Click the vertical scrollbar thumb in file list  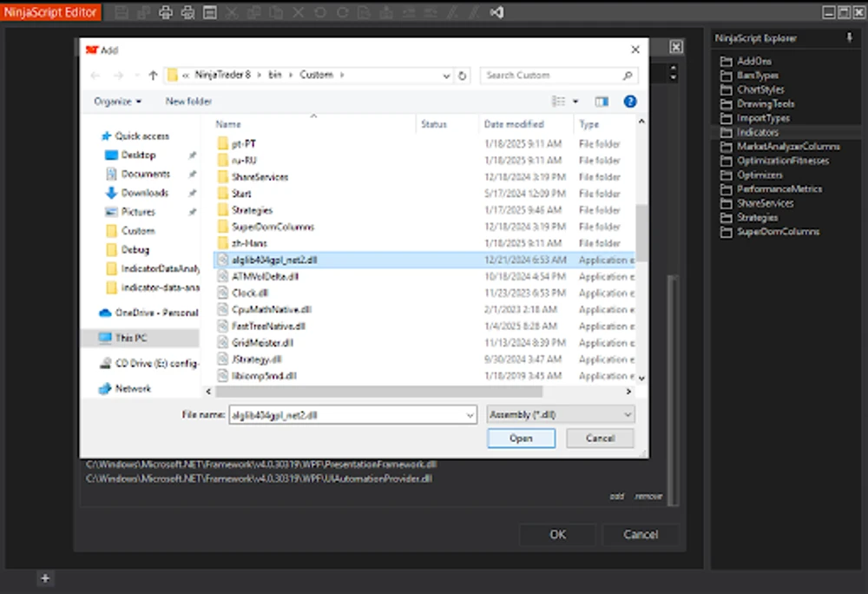(x=641, y=233)
